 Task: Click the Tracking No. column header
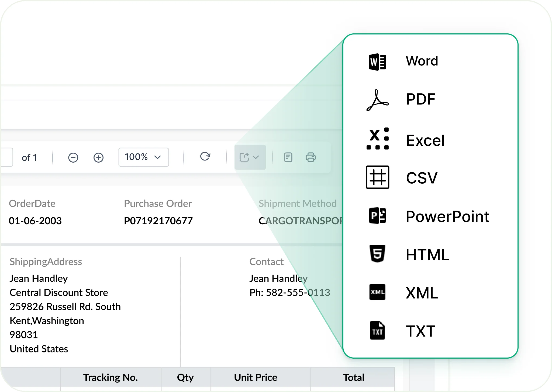point(111,377)
